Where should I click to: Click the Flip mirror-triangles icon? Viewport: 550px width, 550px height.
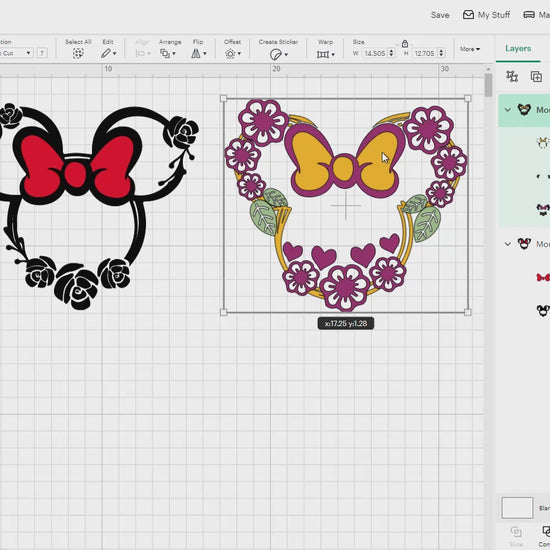(x=196, y=53)
